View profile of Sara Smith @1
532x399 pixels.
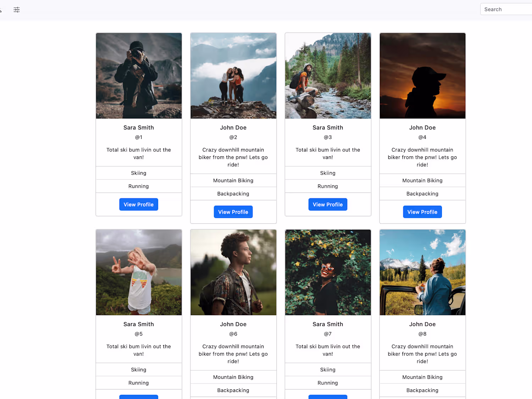pos(139,204)
